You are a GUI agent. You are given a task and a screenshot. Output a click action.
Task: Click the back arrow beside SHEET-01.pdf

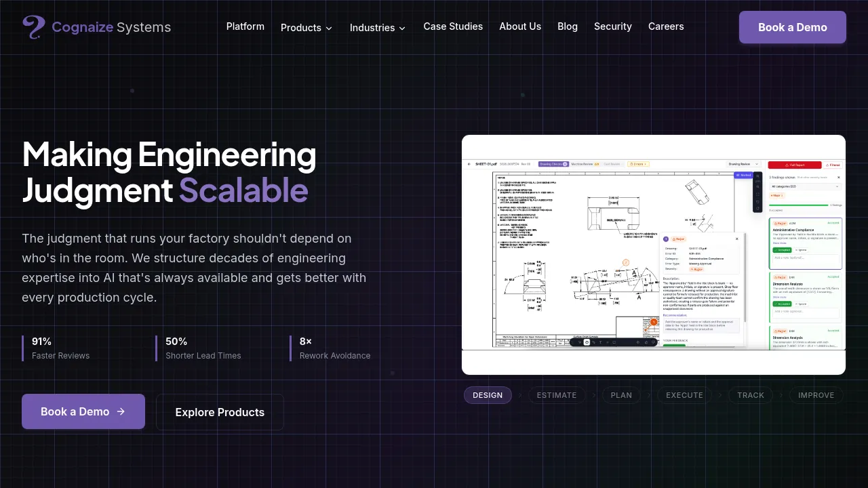pyautogui.click(x=469, y=164)
